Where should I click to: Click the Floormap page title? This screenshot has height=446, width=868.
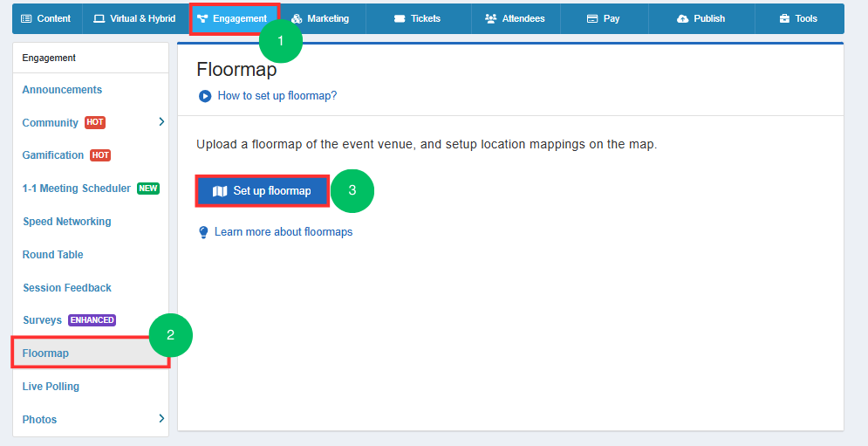click(x=236, y=71)
